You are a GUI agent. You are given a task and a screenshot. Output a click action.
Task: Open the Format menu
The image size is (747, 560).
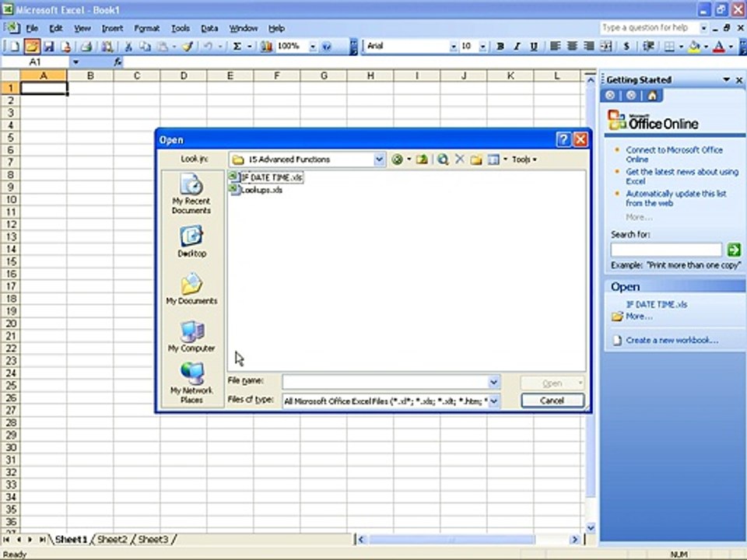pyautogui.click(x=147, y=28)
